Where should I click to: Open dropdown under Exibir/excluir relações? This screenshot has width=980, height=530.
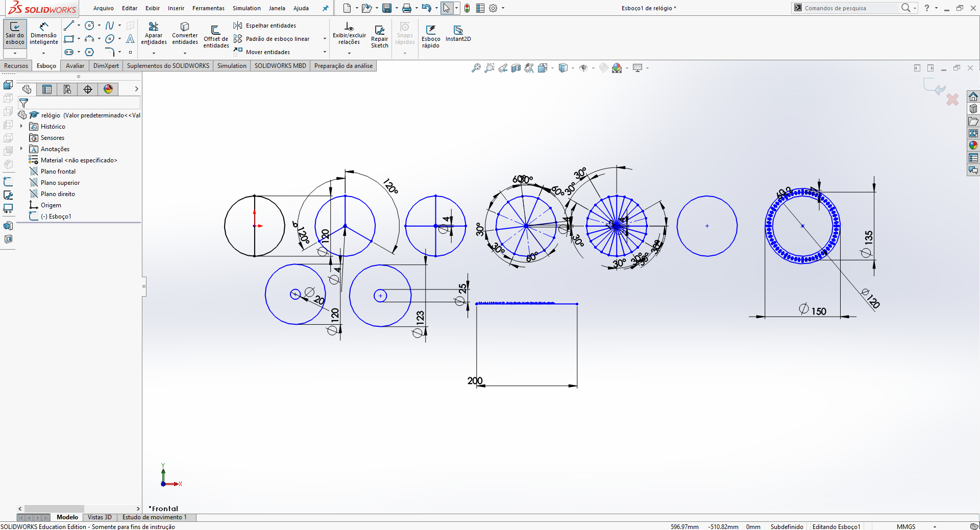(349, 53)
